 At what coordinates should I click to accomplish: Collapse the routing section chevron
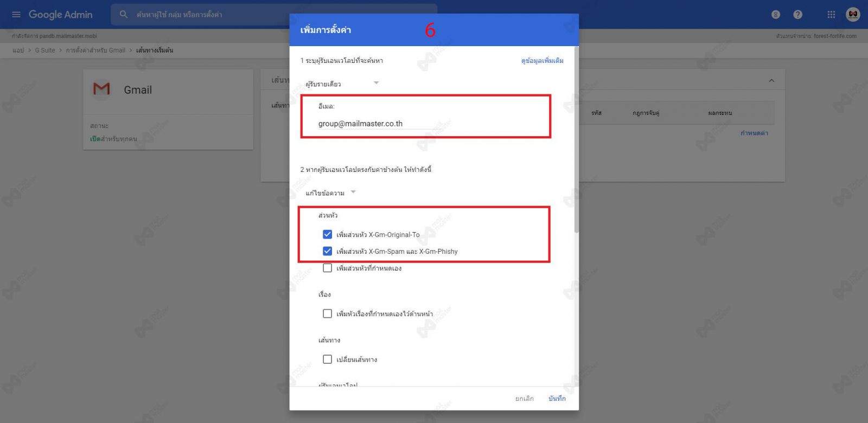pos(771,81)
